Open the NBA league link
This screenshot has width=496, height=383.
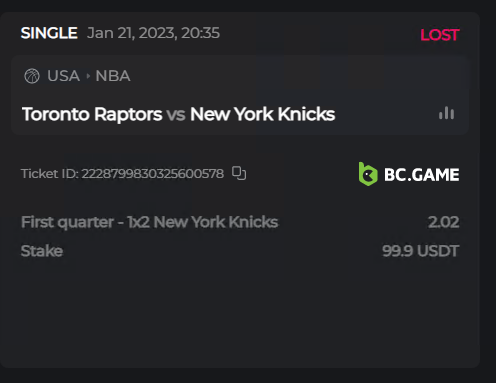(113, 76)
